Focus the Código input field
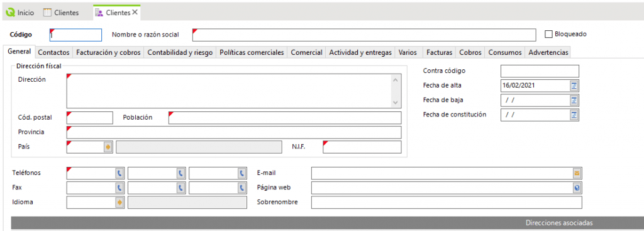Screen dimensions: 644x231 [x=75, y=35]
